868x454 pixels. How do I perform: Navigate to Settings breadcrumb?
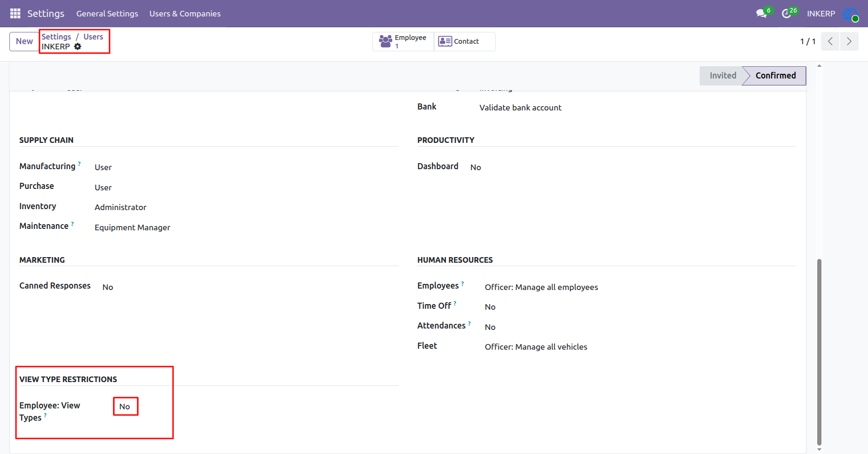[56, 37]
